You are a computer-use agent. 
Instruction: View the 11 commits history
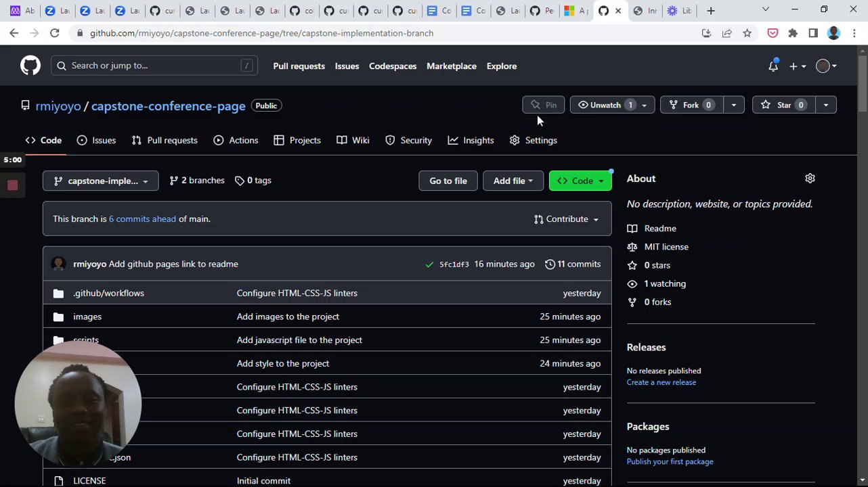tap(573, 264)
